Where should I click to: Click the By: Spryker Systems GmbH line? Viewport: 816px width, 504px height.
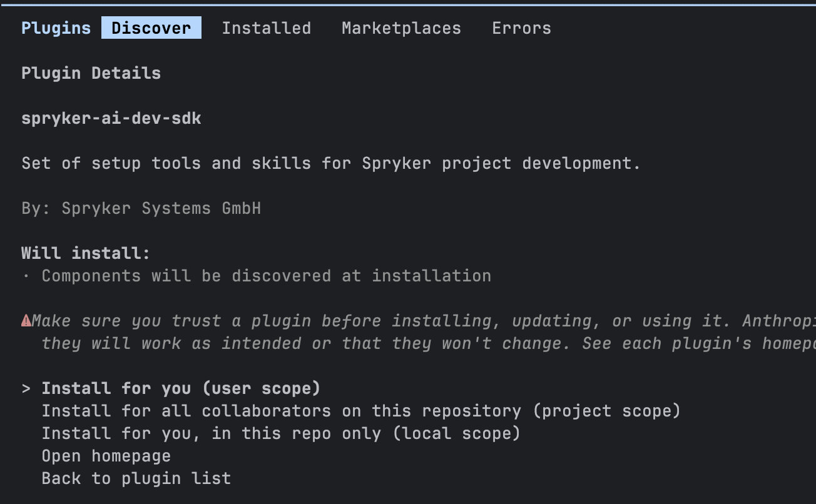coord(141,208)
